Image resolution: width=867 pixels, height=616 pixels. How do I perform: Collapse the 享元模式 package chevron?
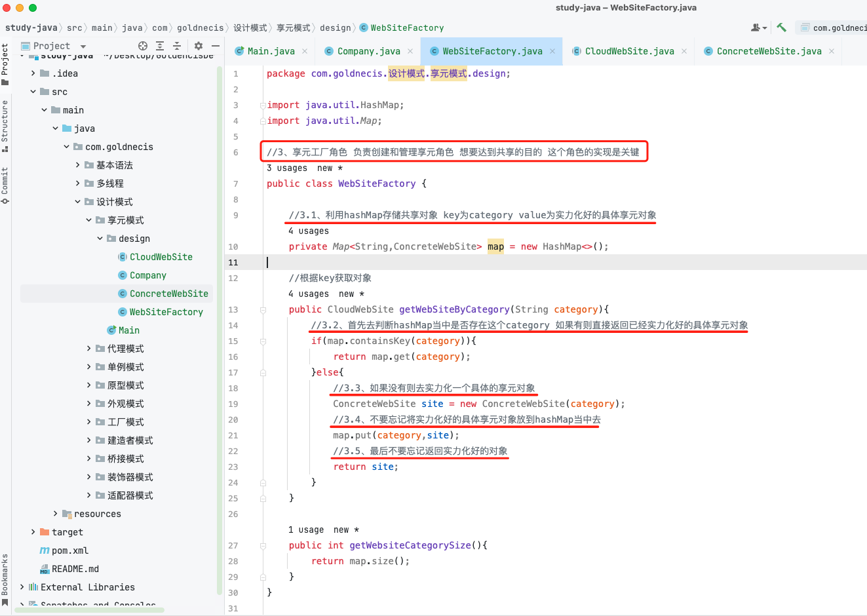(89, 220)
